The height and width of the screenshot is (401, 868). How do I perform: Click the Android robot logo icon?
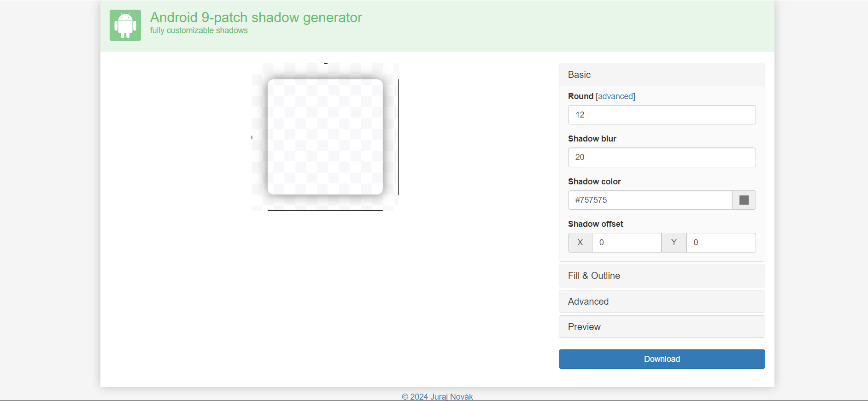(x=125, y=25)
